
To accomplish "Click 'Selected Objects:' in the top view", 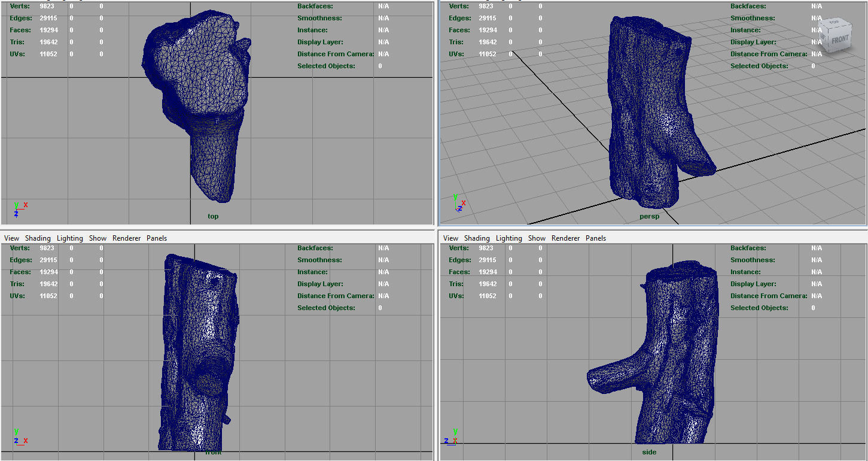I will coord(326,66).
